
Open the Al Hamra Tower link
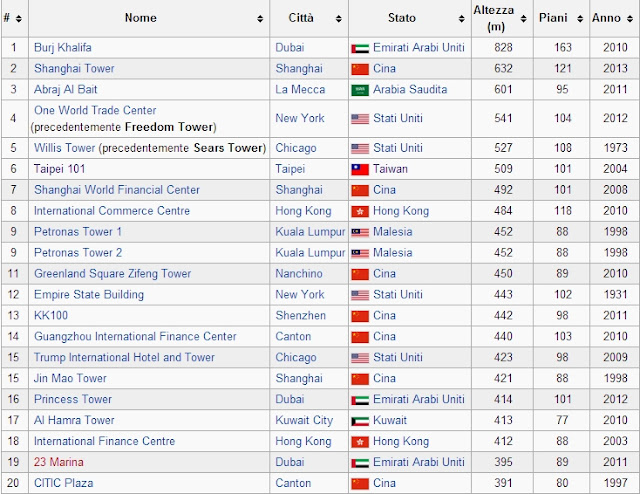click(x=74, y=421)
